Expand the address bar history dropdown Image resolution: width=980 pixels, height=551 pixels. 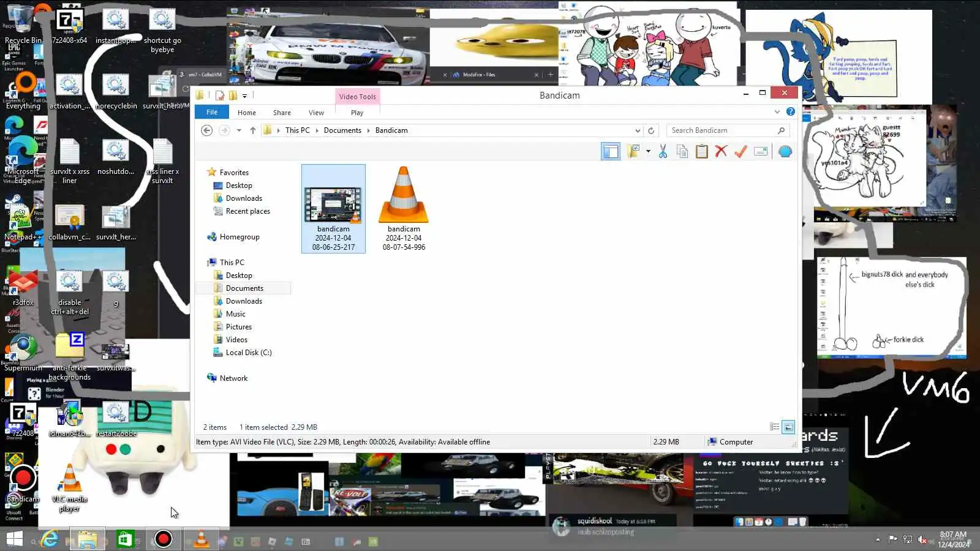pyautogui.click(x=638, y=130)
